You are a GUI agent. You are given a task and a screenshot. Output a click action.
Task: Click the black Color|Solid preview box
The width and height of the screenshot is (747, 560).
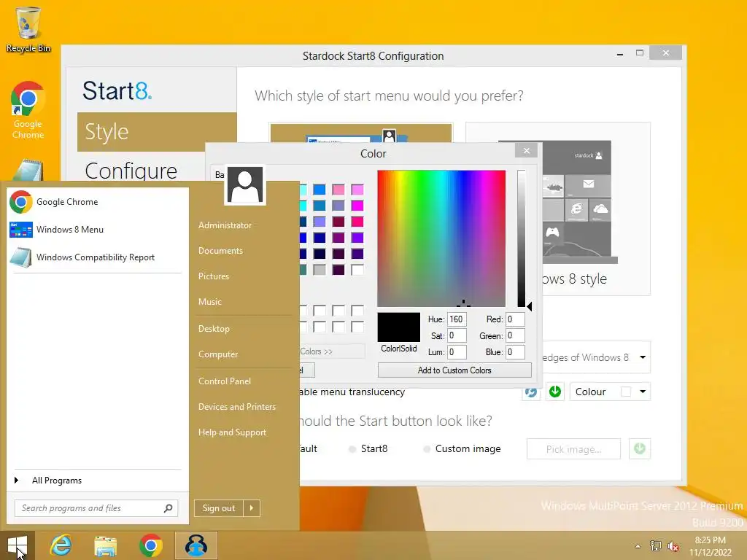click(399, 327)
